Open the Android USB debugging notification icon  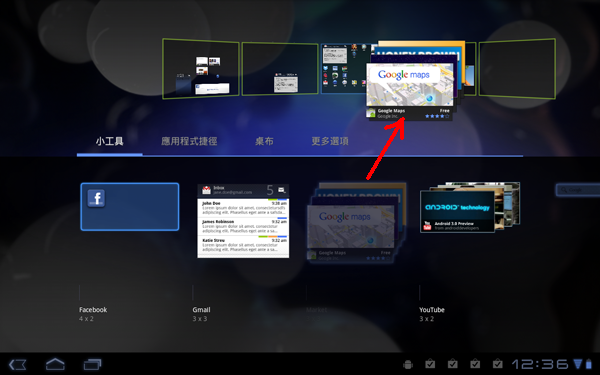[408, 364]
